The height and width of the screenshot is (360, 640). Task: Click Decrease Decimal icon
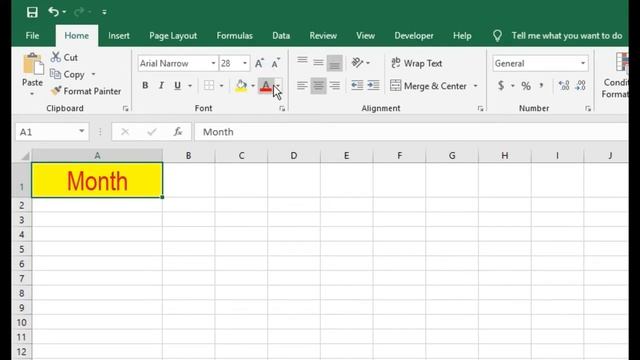tap(580, 85)
